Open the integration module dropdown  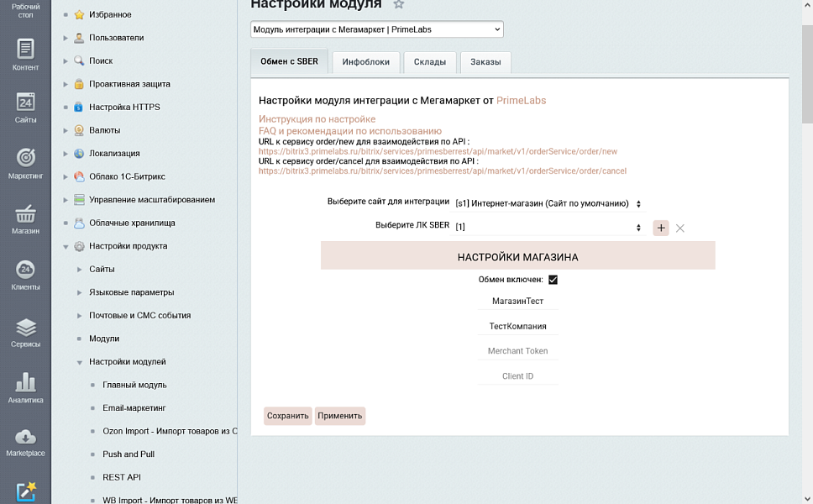coord(376,29)
